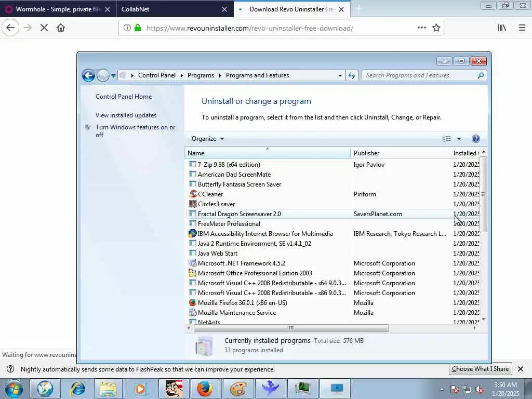Select Java 2 Runtime Environment entry
The image size is (532, 399).
pos(254,243)
